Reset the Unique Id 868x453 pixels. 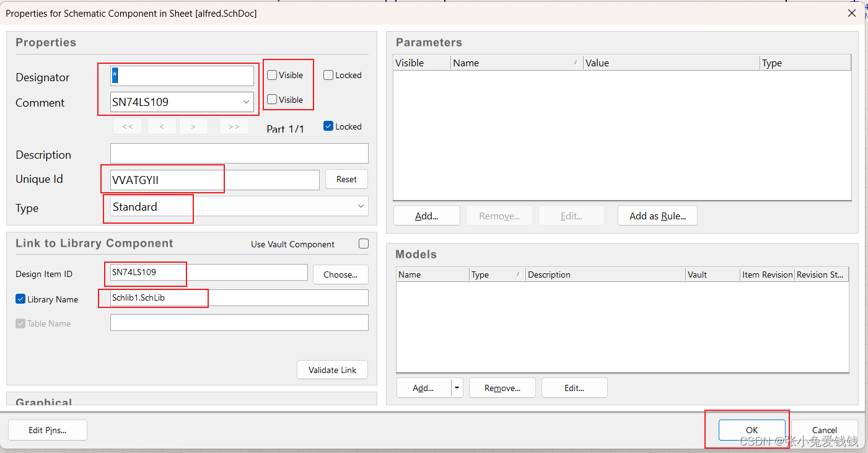(346, 179)
